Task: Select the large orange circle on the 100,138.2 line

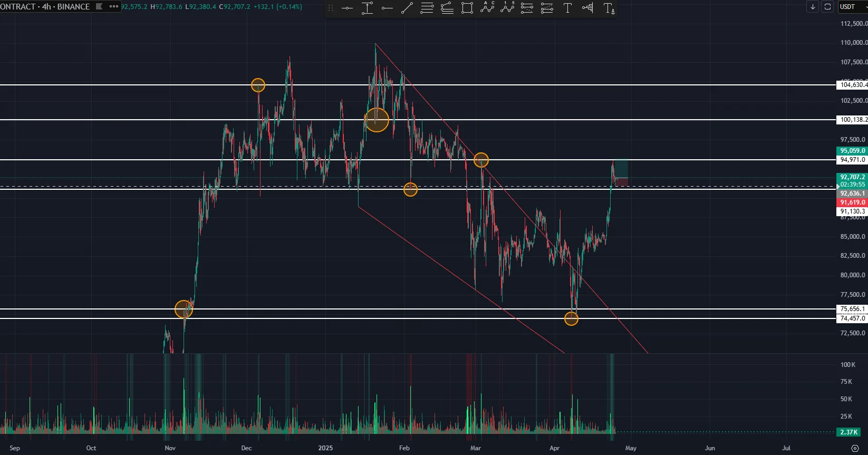Action: [x=377, y=120]
